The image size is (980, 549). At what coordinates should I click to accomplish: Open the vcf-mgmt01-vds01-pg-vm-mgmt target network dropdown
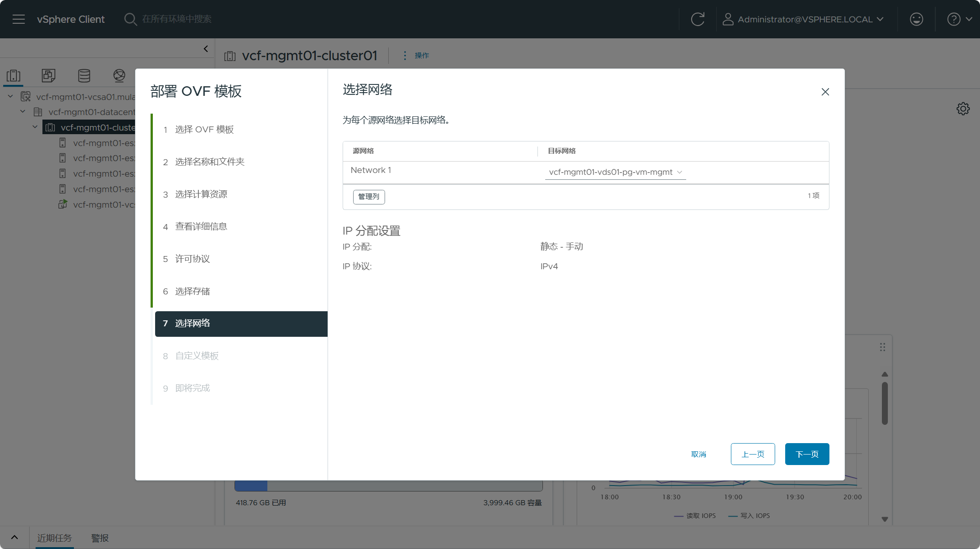coord(615,172)
